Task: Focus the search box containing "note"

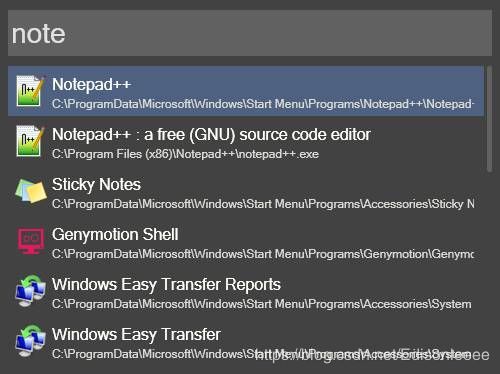Action: 250,33
